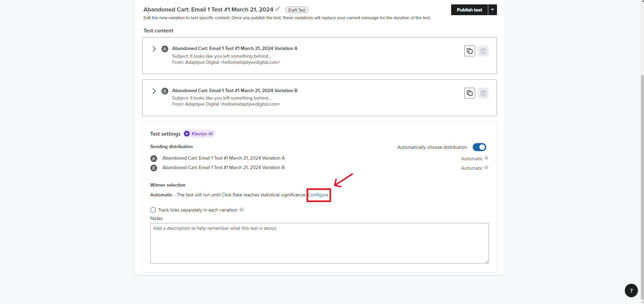Click the Klaviyo AI badge
The height and width of the screenshot is (304, 644).
coord(199,134)
